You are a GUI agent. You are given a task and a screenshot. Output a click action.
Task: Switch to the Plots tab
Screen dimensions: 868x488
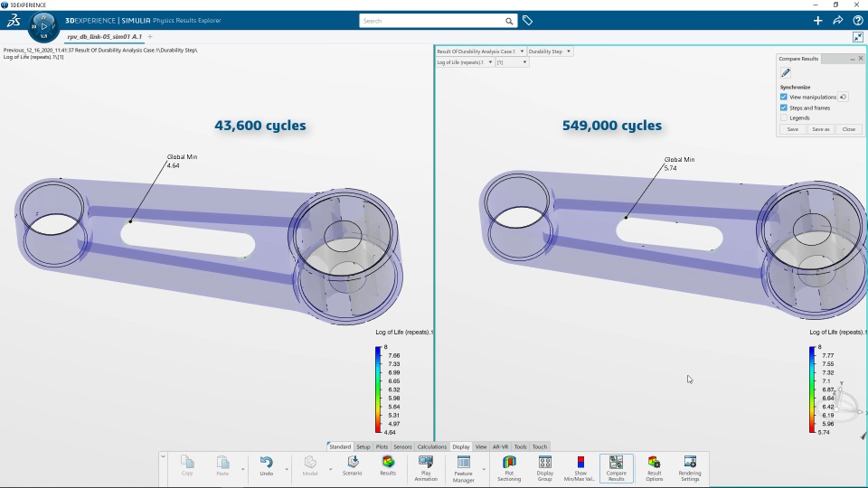(382, 446)
